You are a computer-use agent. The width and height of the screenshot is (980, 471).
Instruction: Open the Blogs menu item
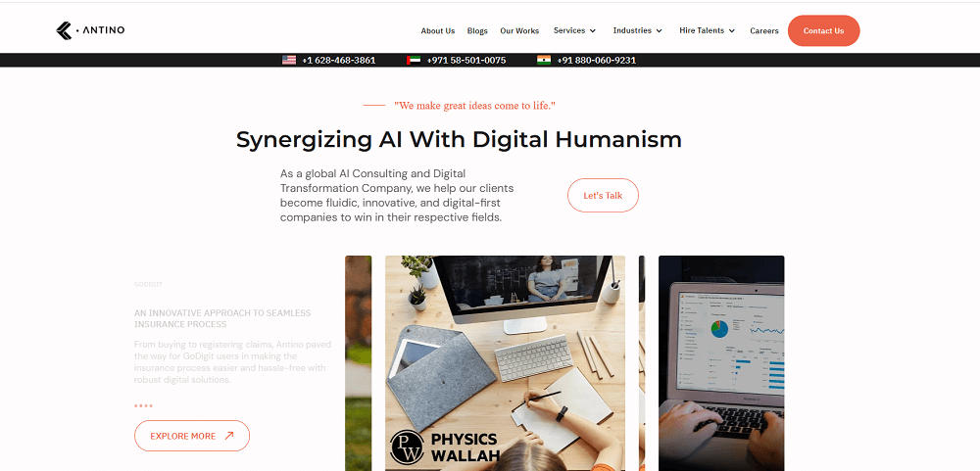click(x=477, y=30)
